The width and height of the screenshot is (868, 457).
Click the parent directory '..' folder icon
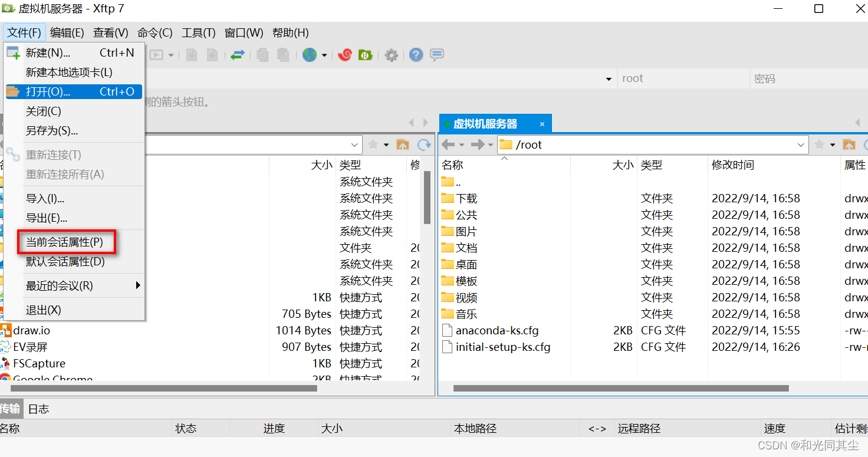[448, 182]
